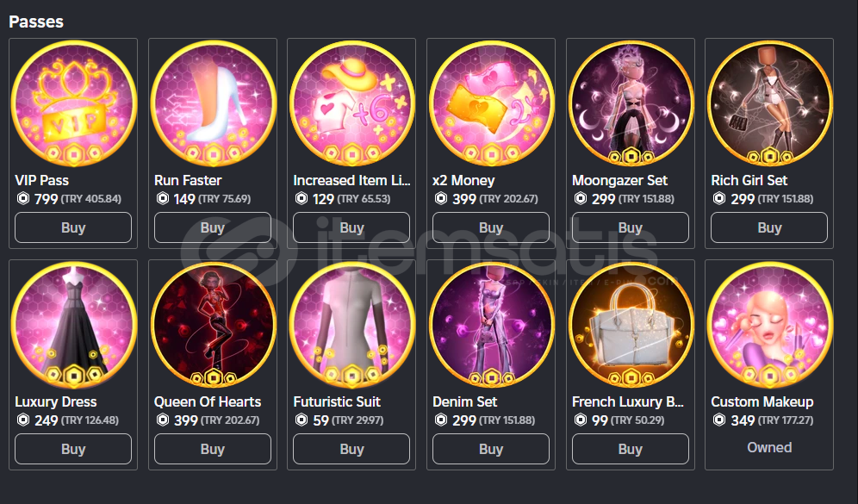Buy the Futuristic Suit for 59 Robux

click(x=351, y=449)
